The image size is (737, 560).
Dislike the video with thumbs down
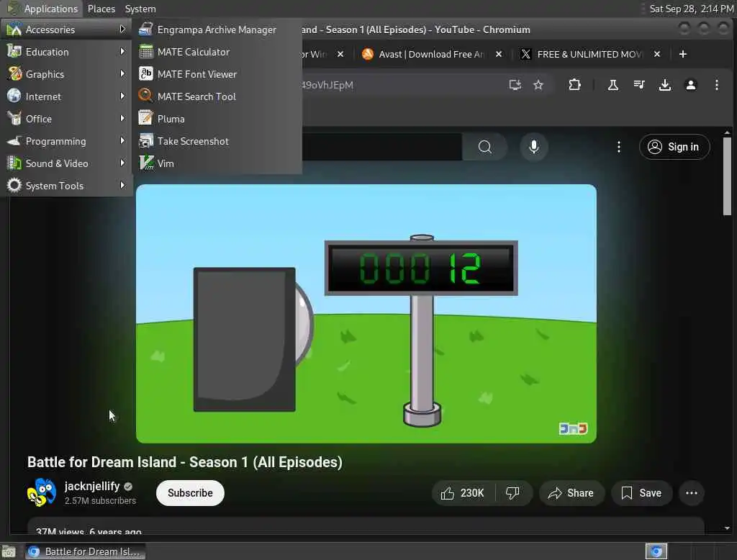point(512,493)
